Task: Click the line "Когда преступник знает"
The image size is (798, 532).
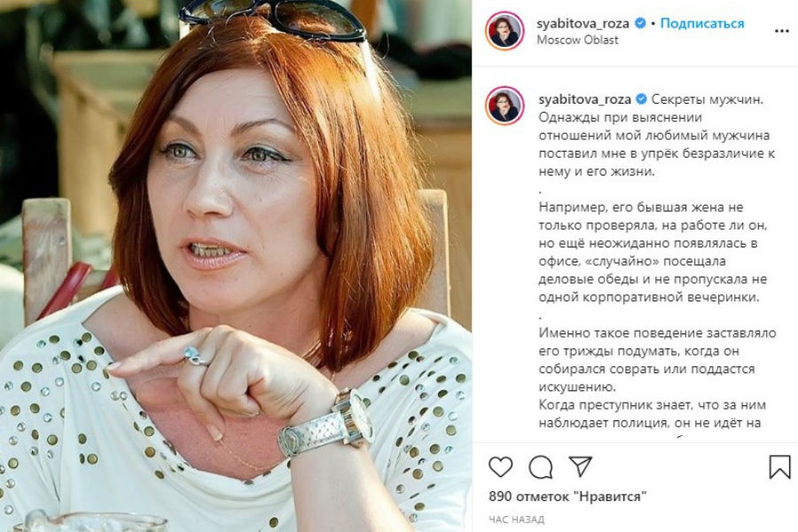Action: point(652,405)
